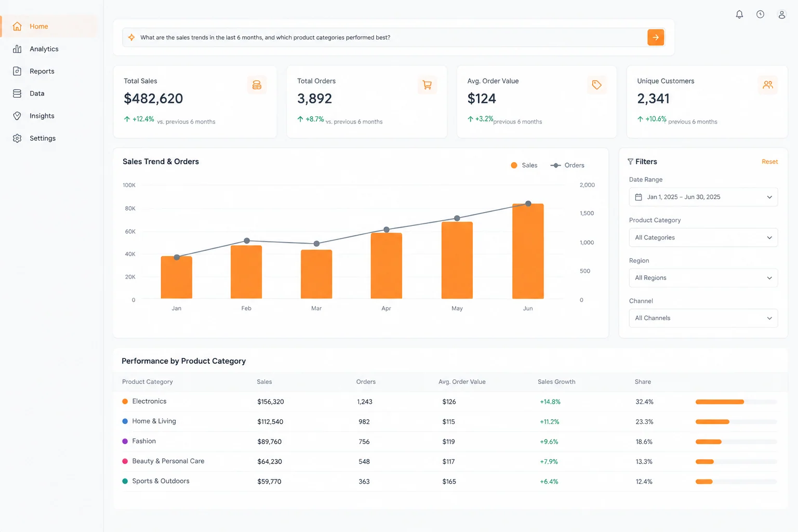Click the Electronics share progress bar
Viewport: 798px width, 532px height.
(x=736, y=402)
